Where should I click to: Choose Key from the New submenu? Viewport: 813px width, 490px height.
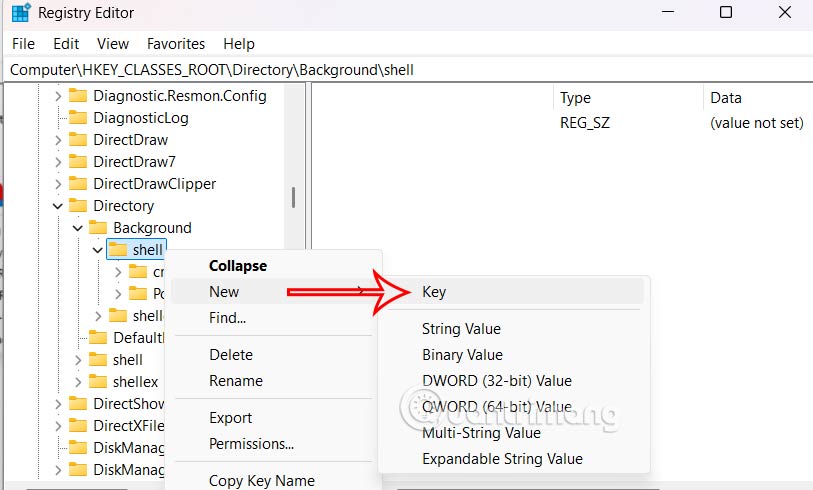[434, 292]
